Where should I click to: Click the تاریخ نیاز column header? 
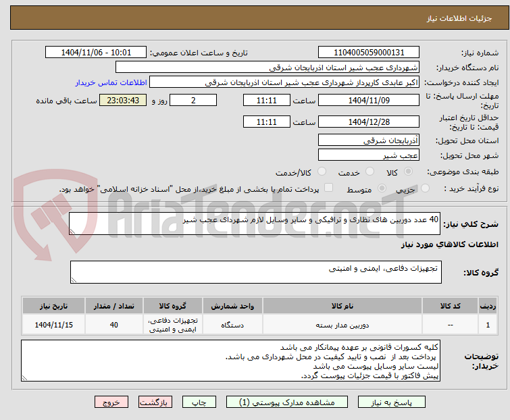[53, 306]
